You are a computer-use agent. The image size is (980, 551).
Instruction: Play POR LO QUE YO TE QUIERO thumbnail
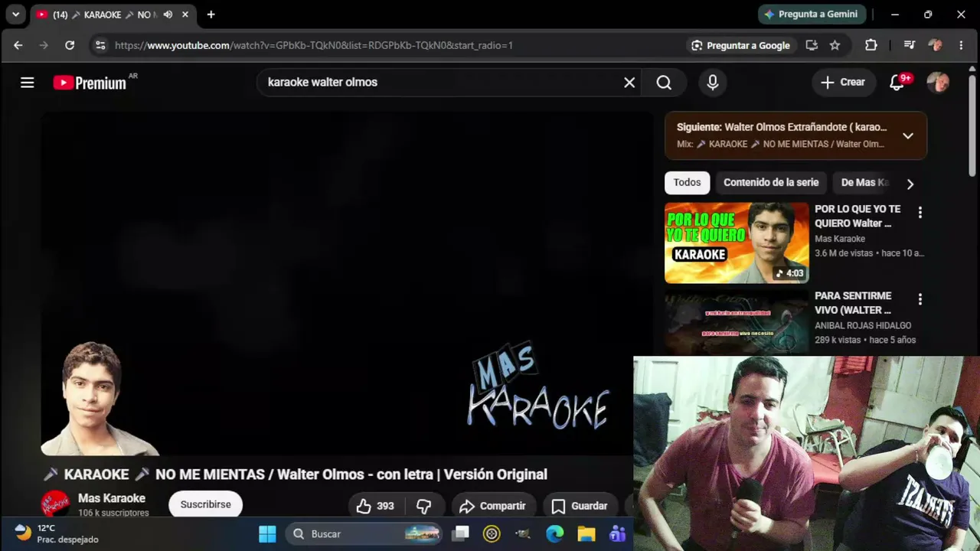(737, 243)
